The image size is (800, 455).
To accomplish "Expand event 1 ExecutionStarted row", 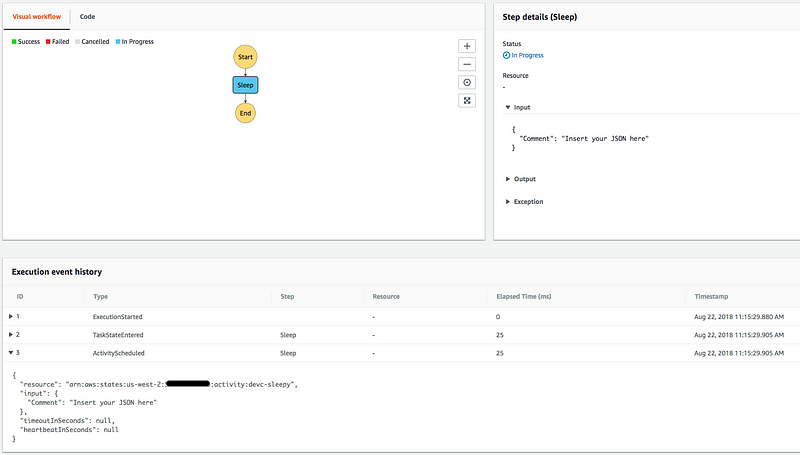I will (x=11, y=316).
